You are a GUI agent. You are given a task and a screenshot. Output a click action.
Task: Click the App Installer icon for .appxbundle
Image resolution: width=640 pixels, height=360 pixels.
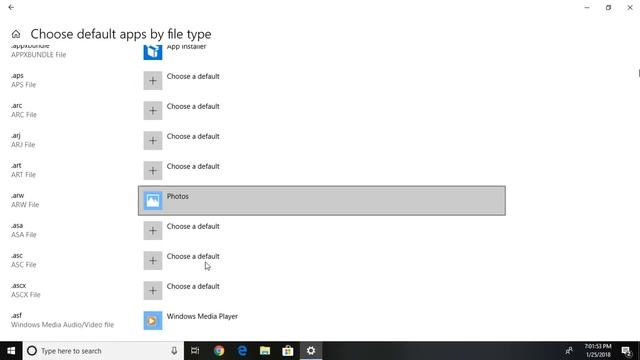(x=153, y=52)
